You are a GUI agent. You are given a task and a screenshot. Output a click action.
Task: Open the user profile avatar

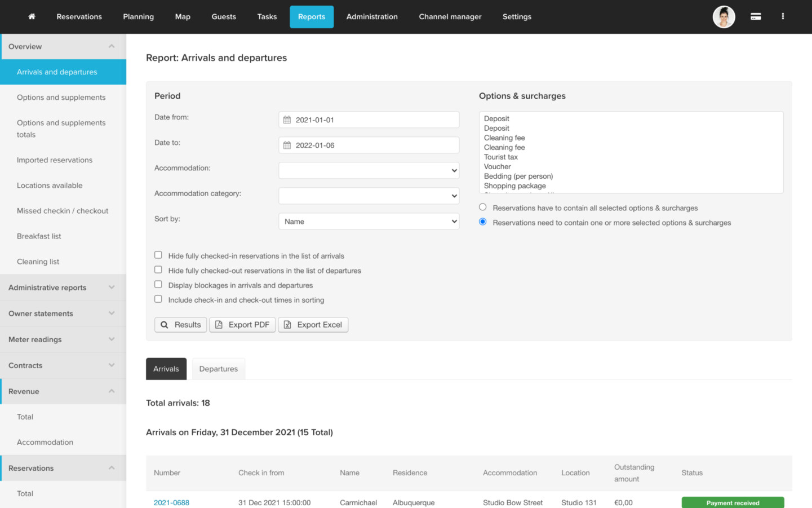724,17
